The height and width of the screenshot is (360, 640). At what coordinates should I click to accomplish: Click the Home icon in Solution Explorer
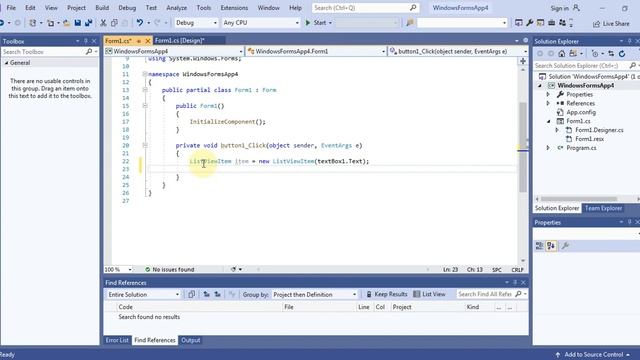562,53
